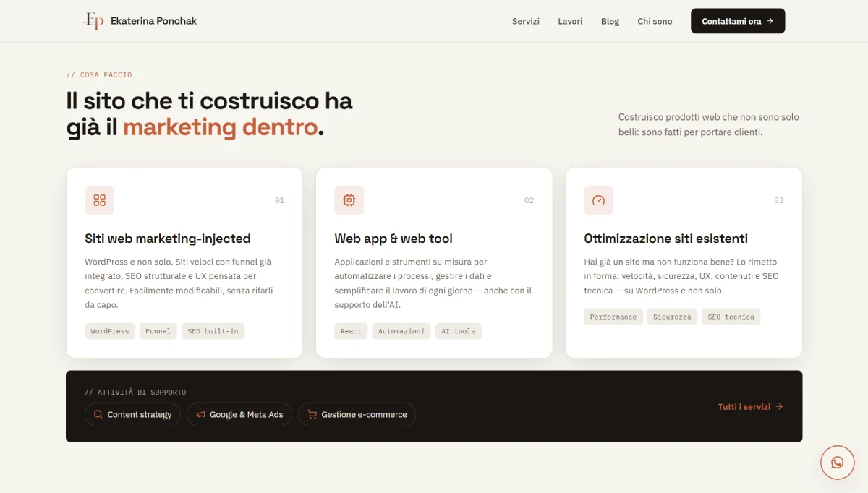
Task: Click the orange words marketing dentro
Action: coord(220,127)
